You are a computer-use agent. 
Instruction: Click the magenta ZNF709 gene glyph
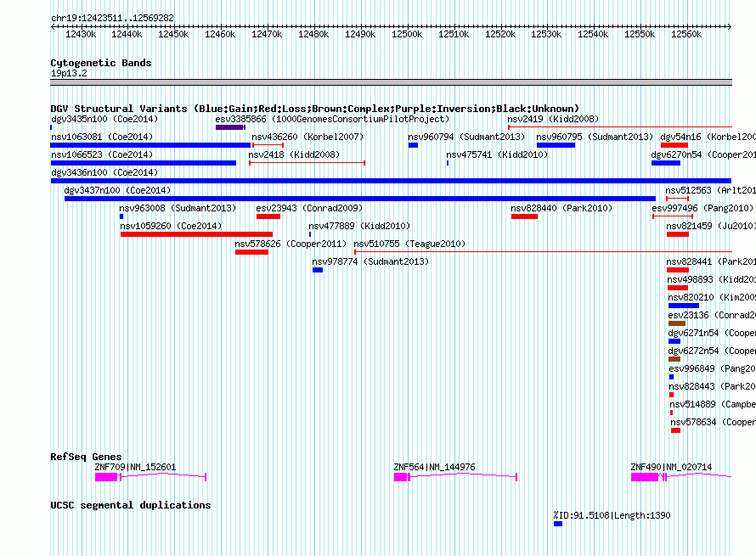(150, 477)
